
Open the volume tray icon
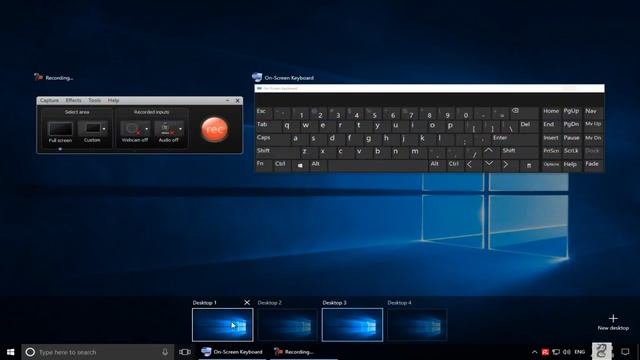click(x=567, y=352)
